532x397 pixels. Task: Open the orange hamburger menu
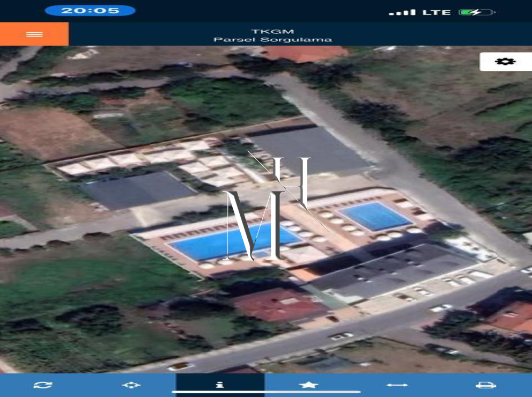click(34, 34)
